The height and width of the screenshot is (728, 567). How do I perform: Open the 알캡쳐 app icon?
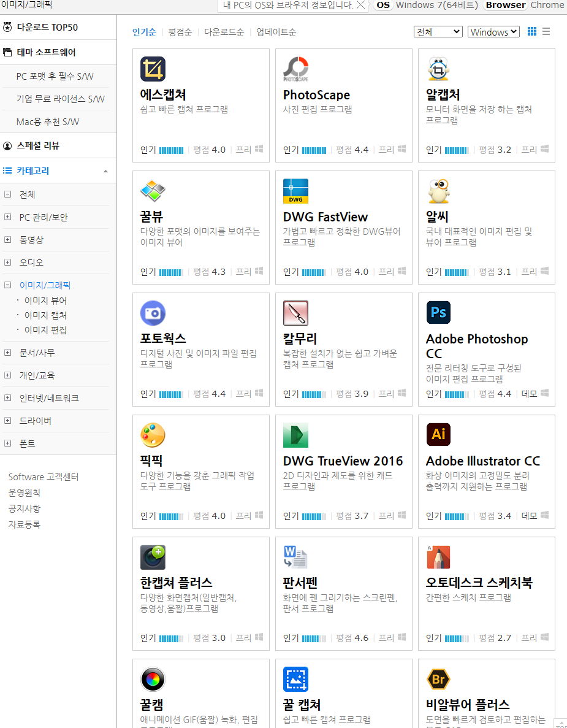click(x=438, y=69)
